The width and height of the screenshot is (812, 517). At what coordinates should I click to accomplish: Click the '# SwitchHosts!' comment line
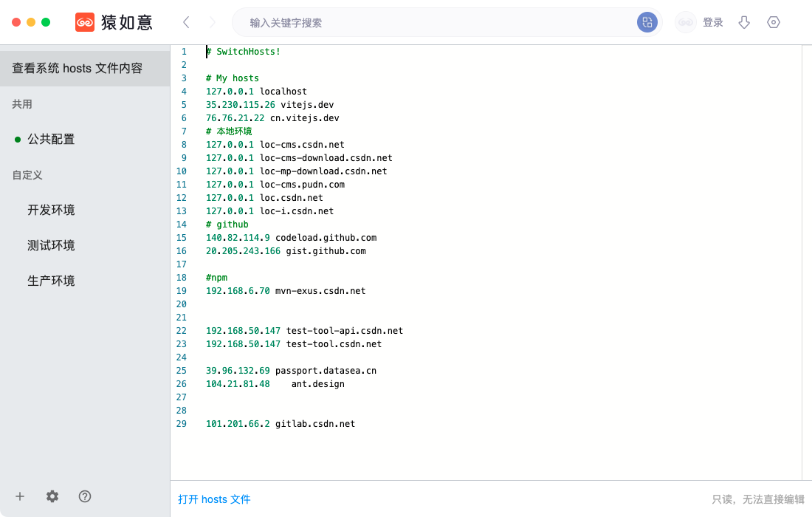click(x=244, y=51)
